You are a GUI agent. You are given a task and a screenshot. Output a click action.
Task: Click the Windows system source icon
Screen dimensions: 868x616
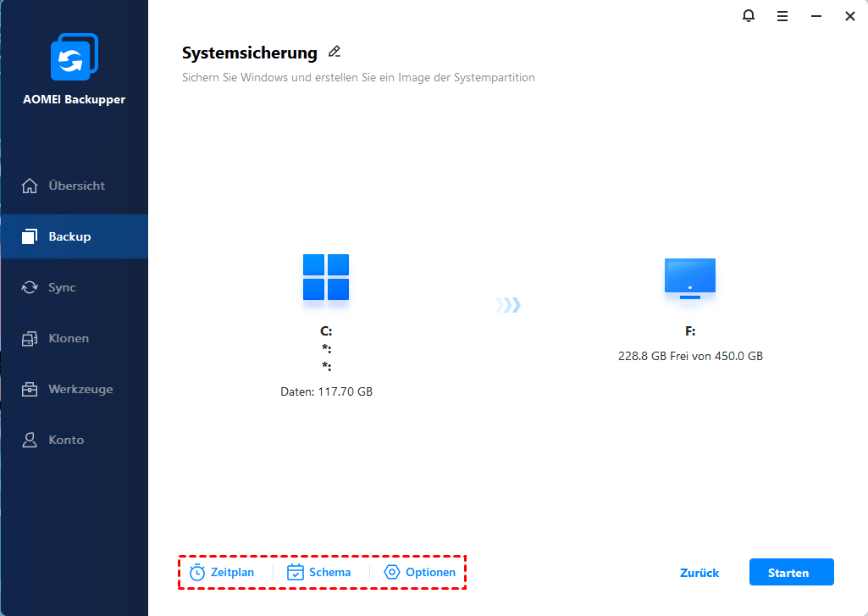click(x=326, y=277)
